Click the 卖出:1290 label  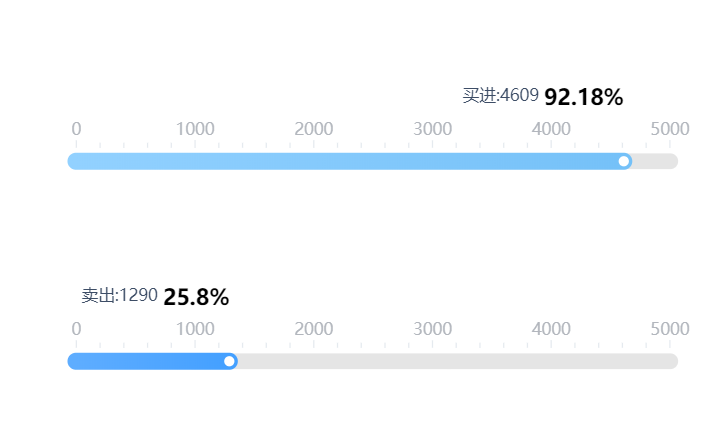tap(119, 296)
